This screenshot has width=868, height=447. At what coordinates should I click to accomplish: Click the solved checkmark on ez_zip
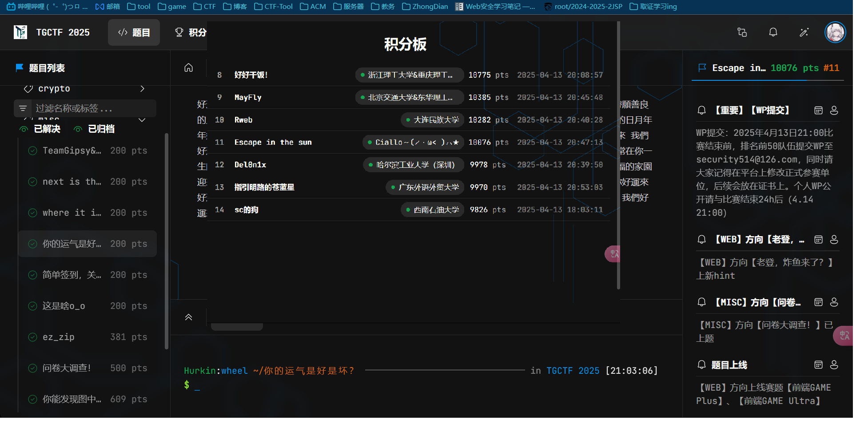(x=32, y=337)
